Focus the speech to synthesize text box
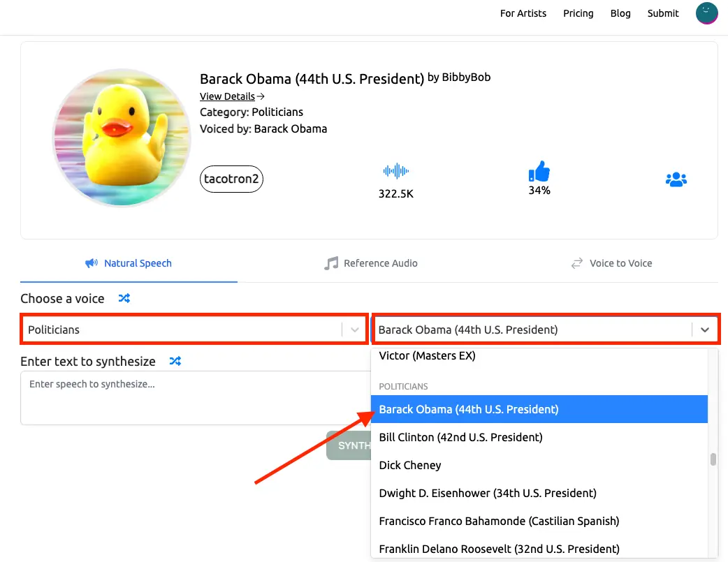Viewport: 728px width, 562px height. tap(196, 398)
